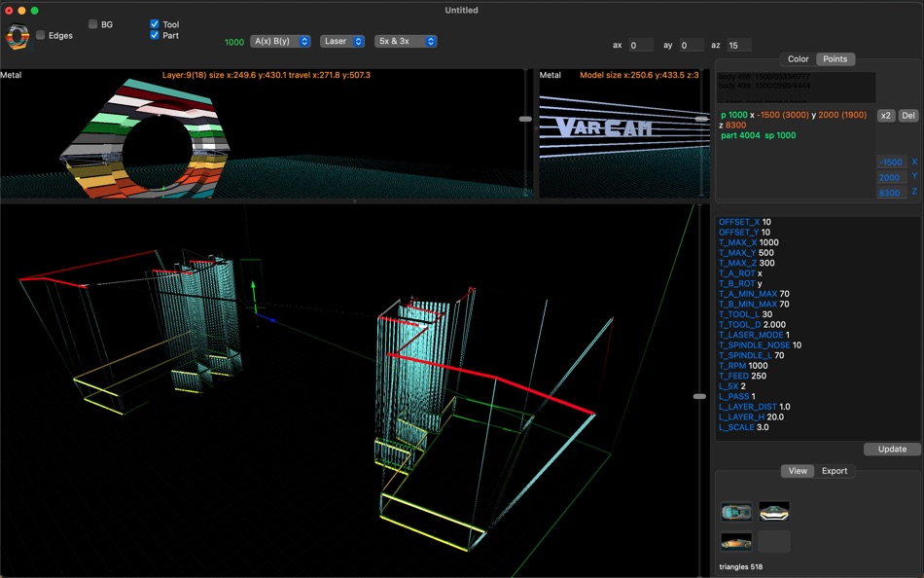Switch to the View tab
This screenshot has height=578, width=924.
click(x=798, y=471)
